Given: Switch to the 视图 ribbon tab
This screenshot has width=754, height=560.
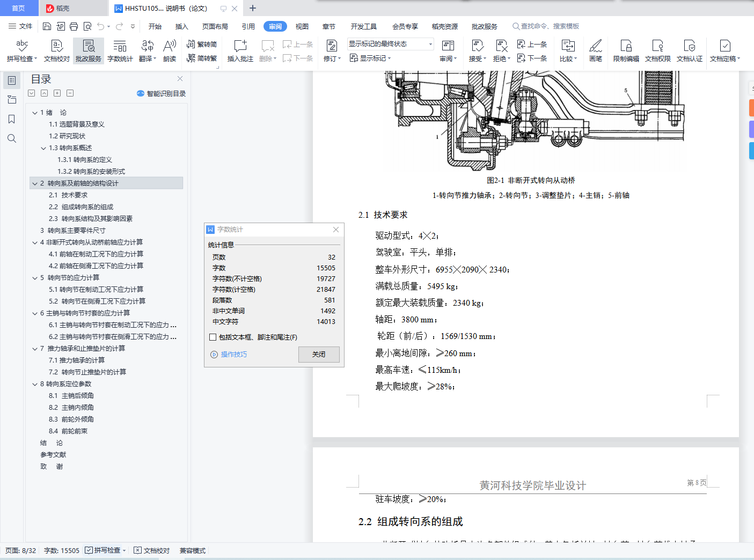Looking at the screenshot, I should click(302, 26).
